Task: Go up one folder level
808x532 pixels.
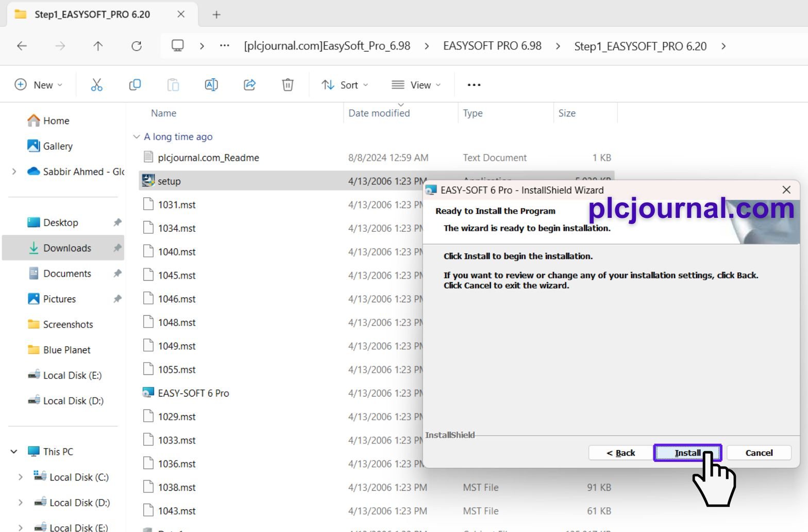Action: 98,46
